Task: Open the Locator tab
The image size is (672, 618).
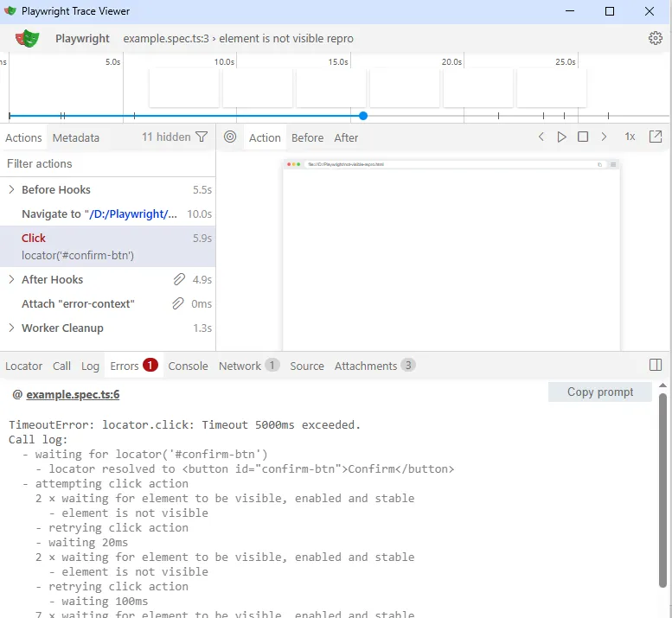Action: [x=24, y=366]
